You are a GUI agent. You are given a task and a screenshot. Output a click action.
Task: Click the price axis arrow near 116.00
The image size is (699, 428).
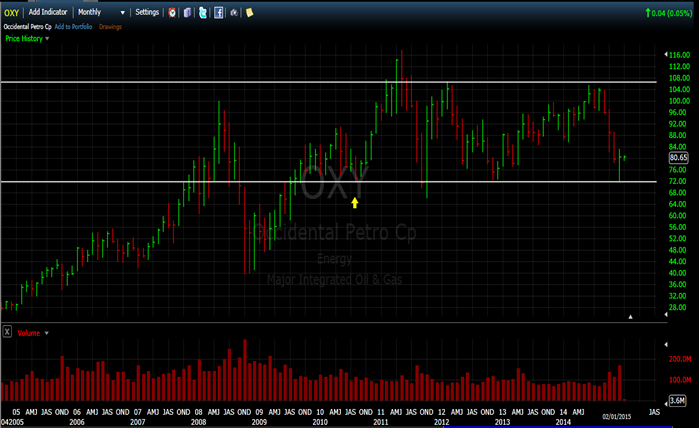point(666,54)
